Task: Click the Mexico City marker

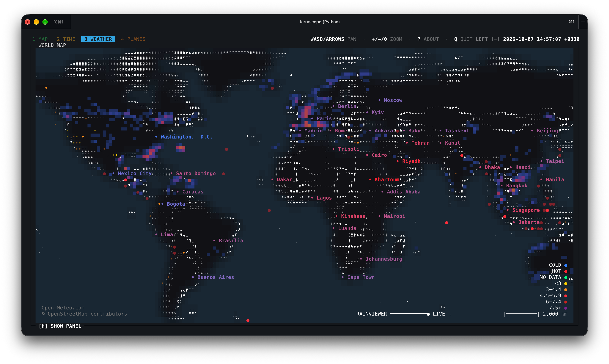Action: [x=113, y=173]
